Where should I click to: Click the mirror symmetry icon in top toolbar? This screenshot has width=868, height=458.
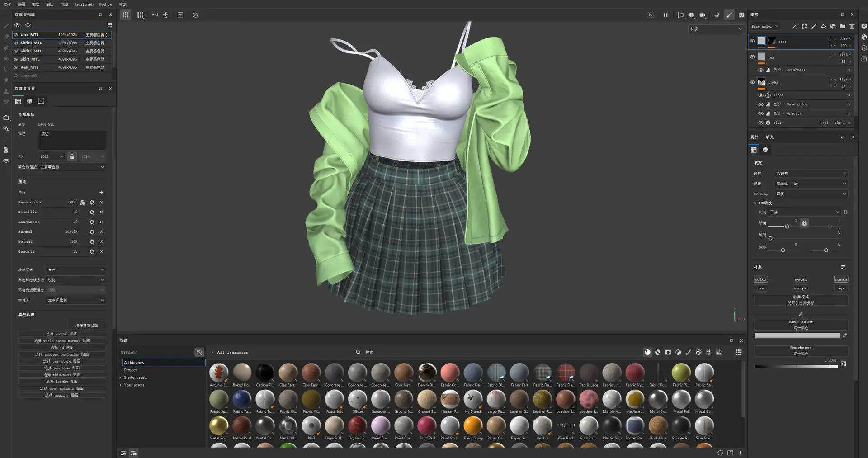click(x=155, y=15)
